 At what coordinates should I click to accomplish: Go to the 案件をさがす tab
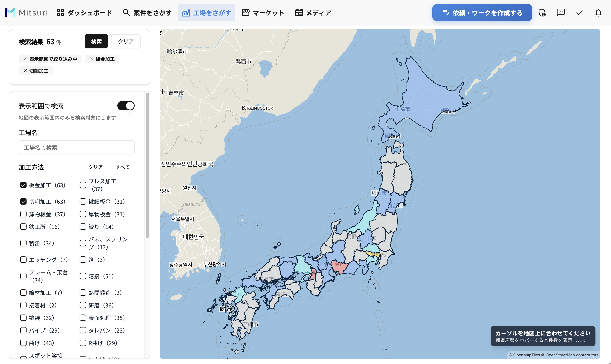pos(147,13)
